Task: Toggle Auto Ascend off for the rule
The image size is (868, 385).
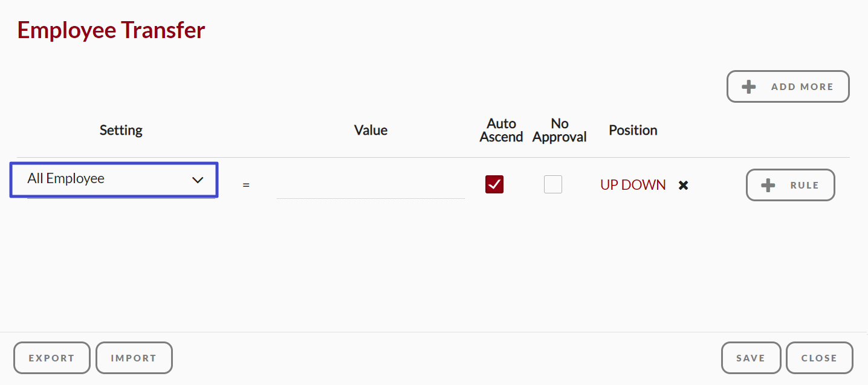Action: coord(494,184)
